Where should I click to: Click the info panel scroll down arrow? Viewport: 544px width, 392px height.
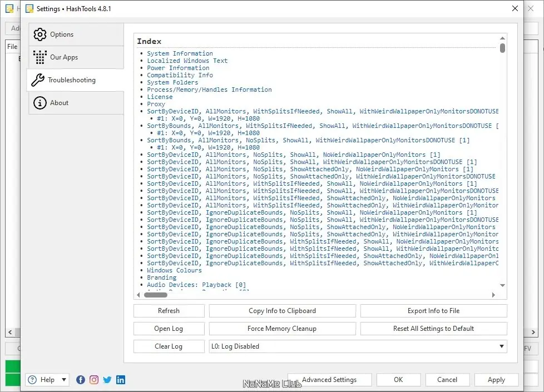click(502, 285)
